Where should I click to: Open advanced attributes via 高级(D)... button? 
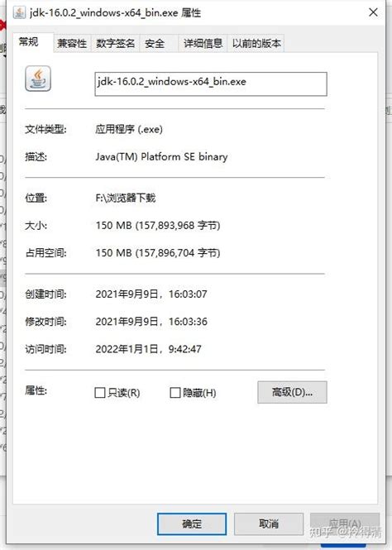pyautogui.click(x=292, y=392)
